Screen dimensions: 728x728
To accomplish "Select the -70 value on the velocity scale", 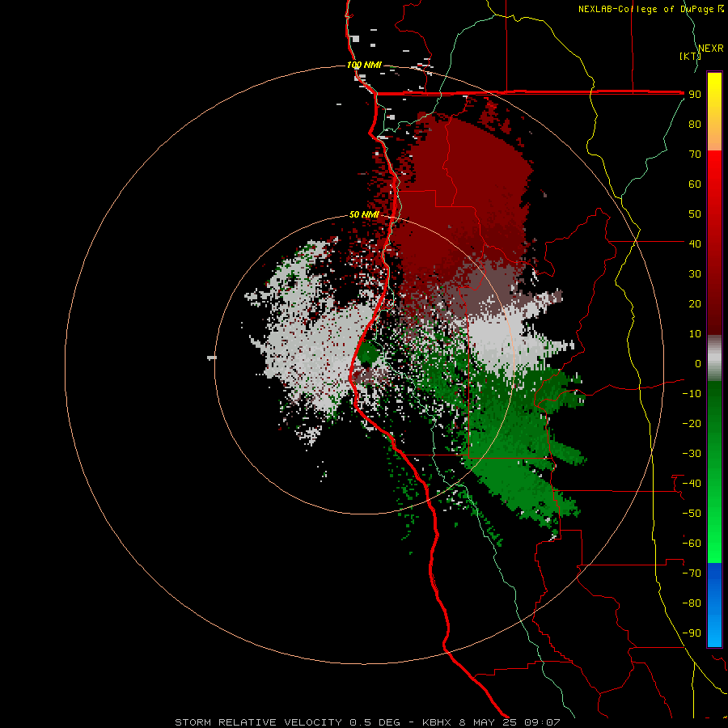I will (692, 574).
